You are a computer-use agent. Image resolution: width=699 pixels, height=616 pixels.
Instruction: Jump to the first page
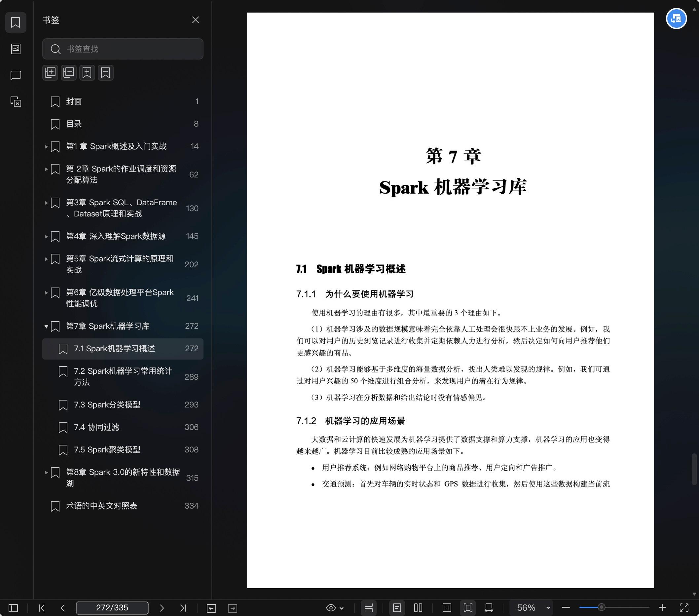click(x=42, y=608)
